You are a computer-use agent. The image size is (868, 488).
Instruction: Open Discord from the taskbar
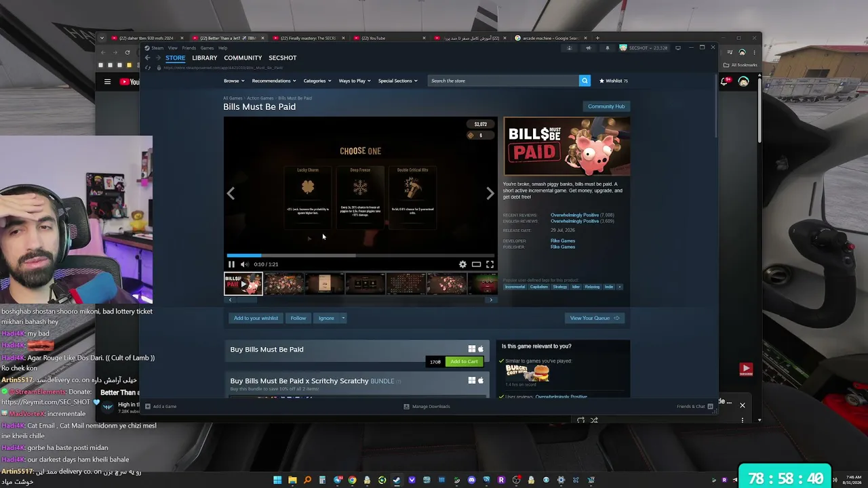pos(471,480)
